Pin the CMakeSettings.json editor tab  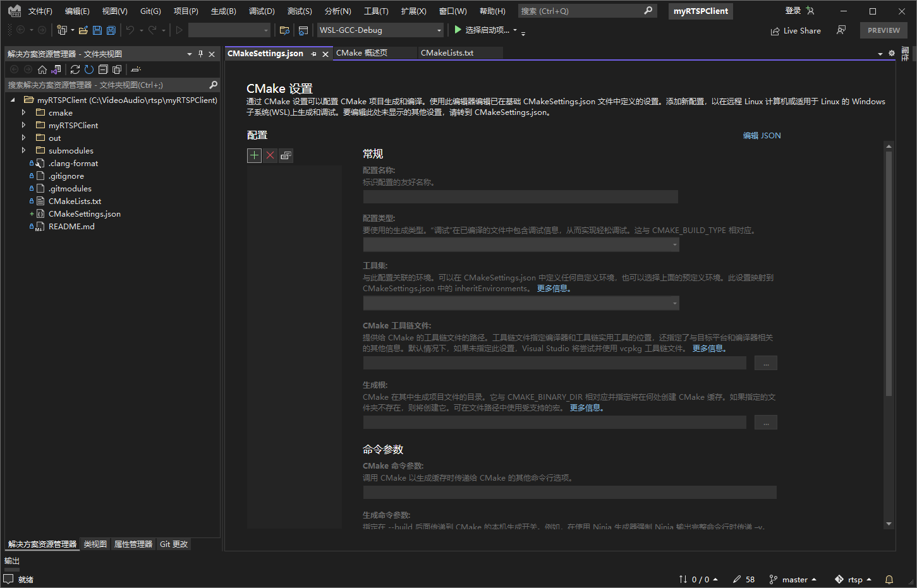pos(313,54)
